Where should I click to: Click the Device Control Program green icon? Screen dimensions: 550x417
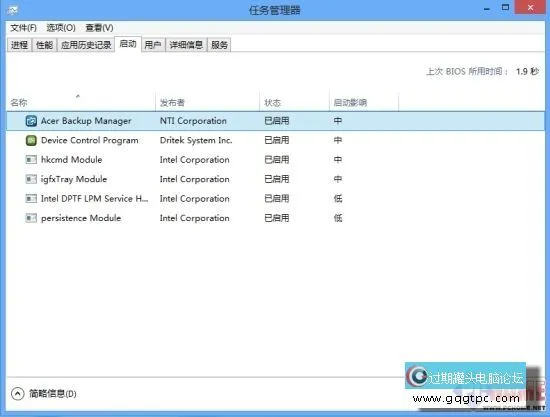(31, 140)
